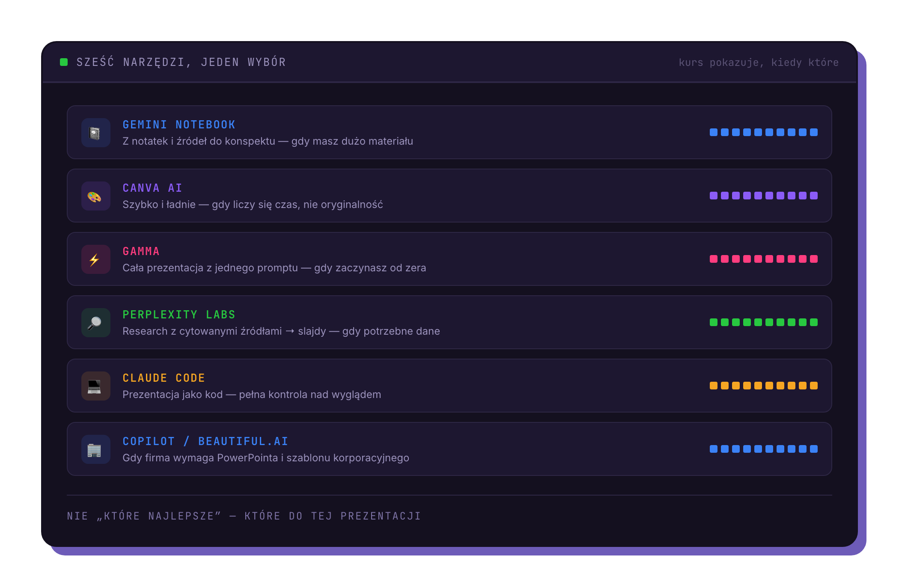Click the Copilot / Beautiful.ai building icon

(x=96, y=449)
